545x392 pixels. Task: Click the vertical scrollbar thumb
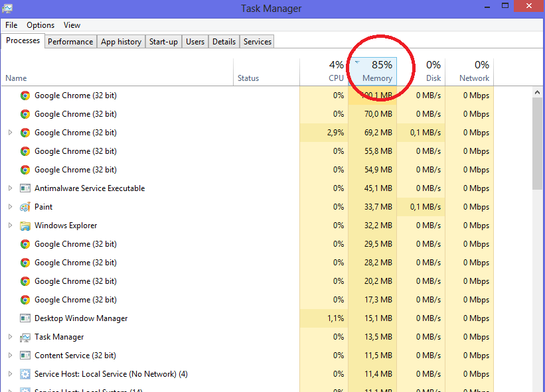(537, 144)
